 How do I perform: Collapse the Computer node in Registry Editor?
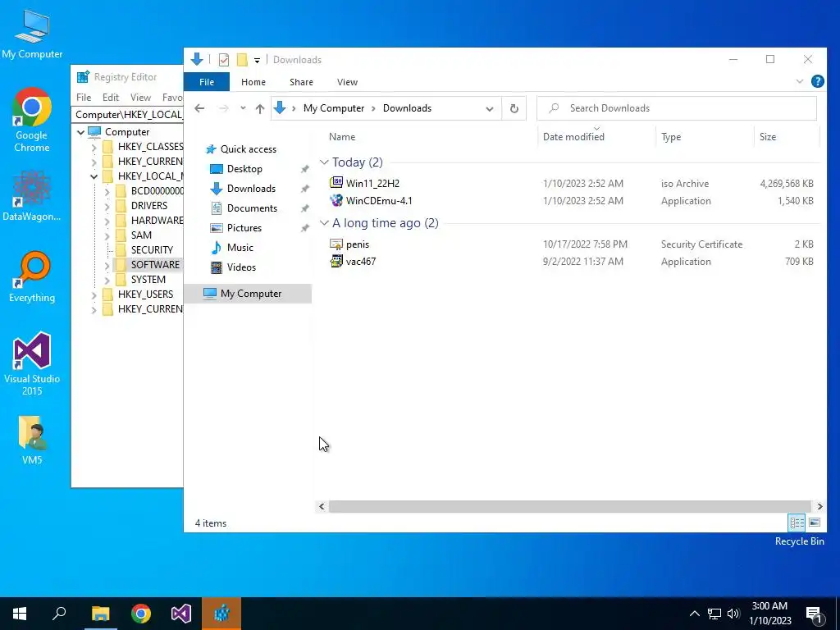[x=81, y=132]
